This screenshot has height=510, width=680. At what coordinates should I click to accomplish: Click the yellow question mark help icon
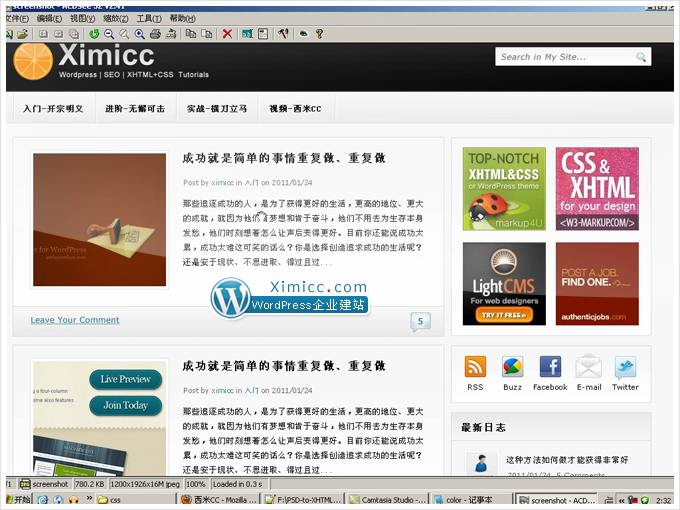[320, 34]
